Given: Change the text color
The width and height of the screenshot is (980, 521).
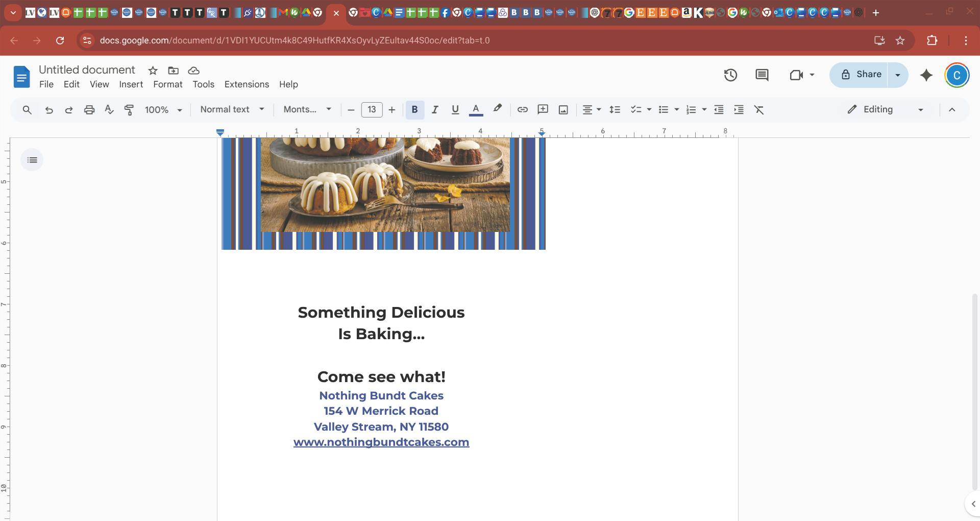Looking at the screenshot, I should click(x=476, y=110).
